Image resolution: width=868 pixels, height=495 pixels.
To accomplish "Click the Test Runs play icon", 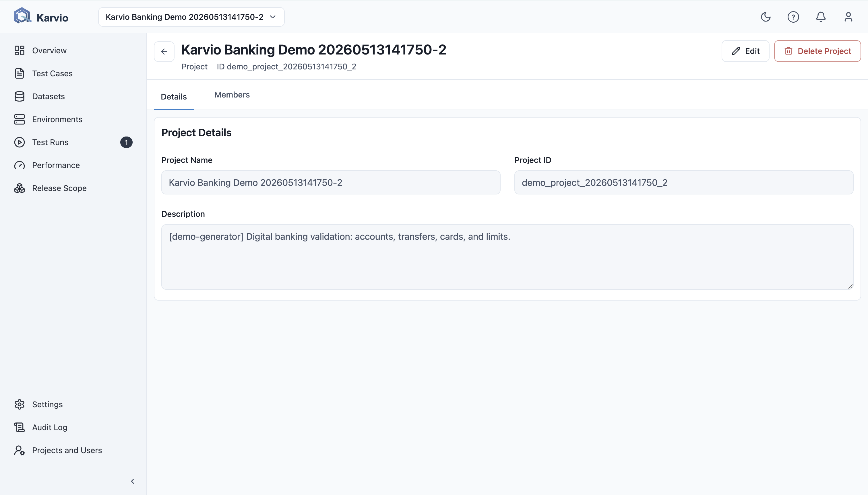I will tap(20, 142).
